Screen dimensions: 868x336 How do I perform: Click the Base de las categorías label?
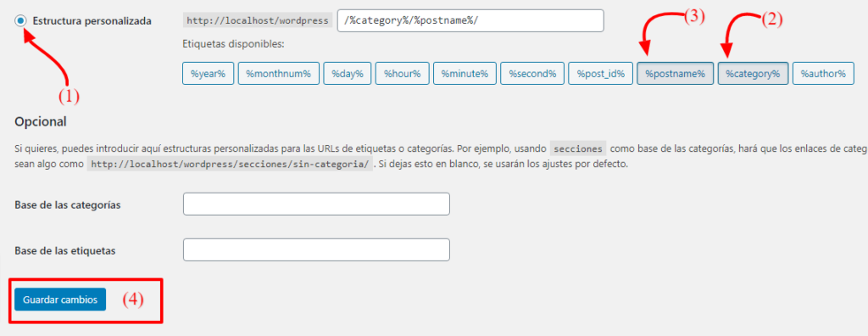(68, 204)
